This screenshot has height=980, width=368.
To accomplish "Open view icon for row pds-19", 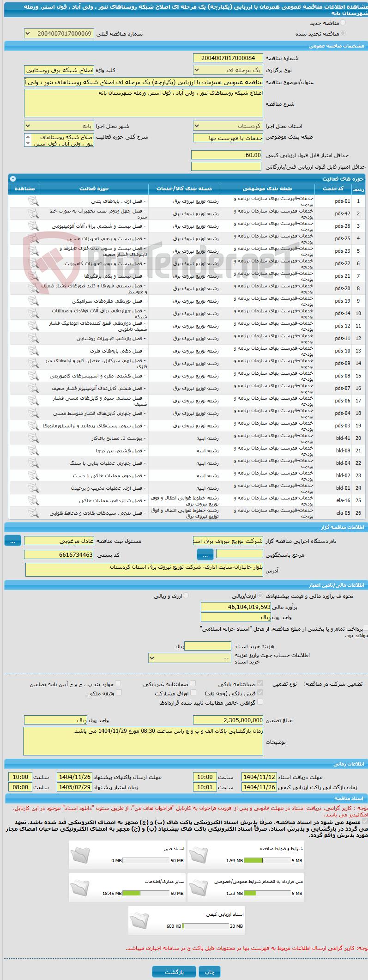I will 33,301.
